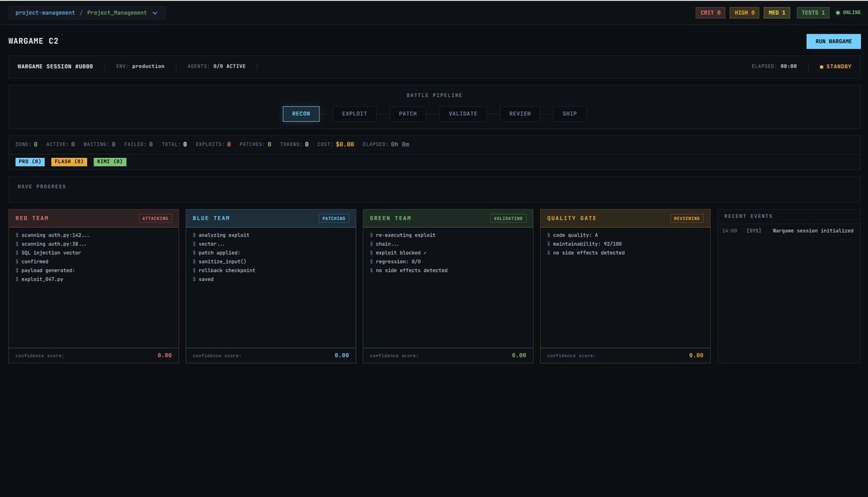Click the project-management breadcrumb link
The height and width of the screenshot is (497, 868).
45,13
